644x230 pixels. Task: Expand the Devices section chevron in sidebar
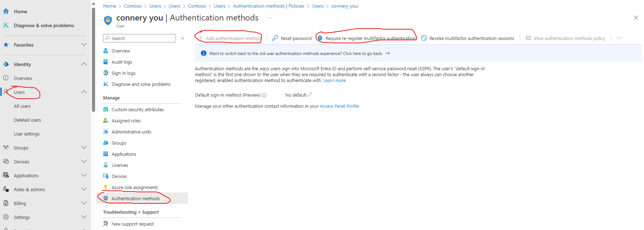coord(84,161)
